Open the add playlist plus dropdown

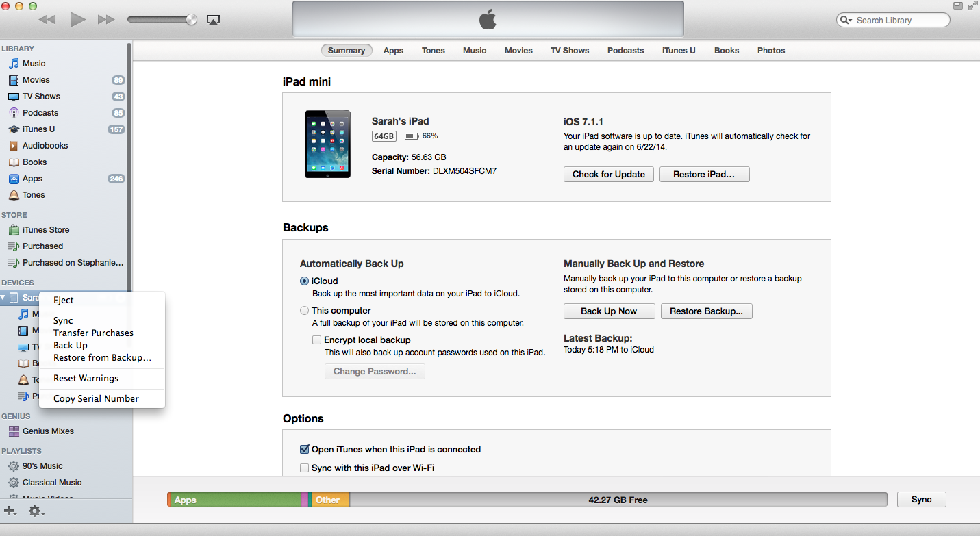pyautogui.click(x=10, y=511)
